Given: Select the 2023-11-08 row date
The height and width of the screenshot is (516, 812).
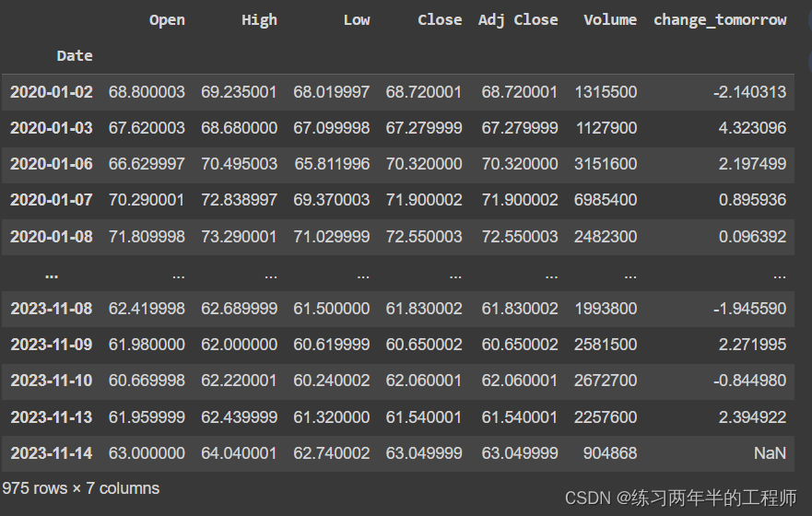Looking at the screenshot, I should pyautogui.click(x=52, y=309).
